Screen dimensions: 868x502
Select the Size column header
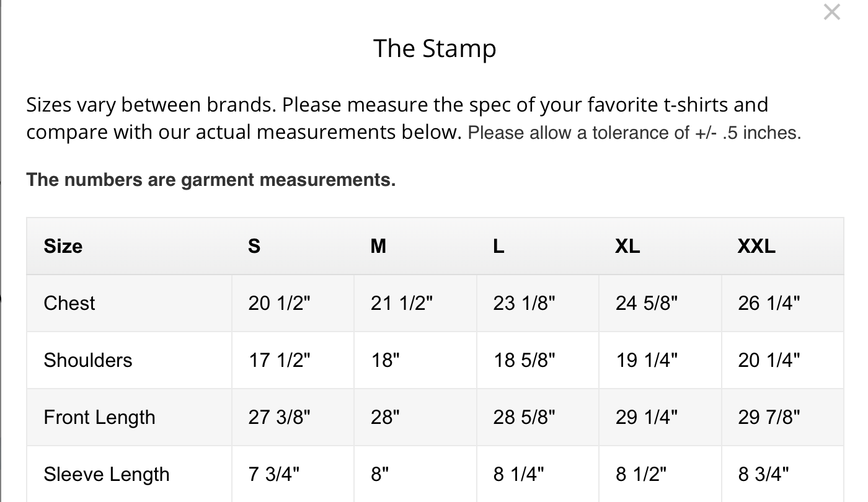(x=63, y=246)
